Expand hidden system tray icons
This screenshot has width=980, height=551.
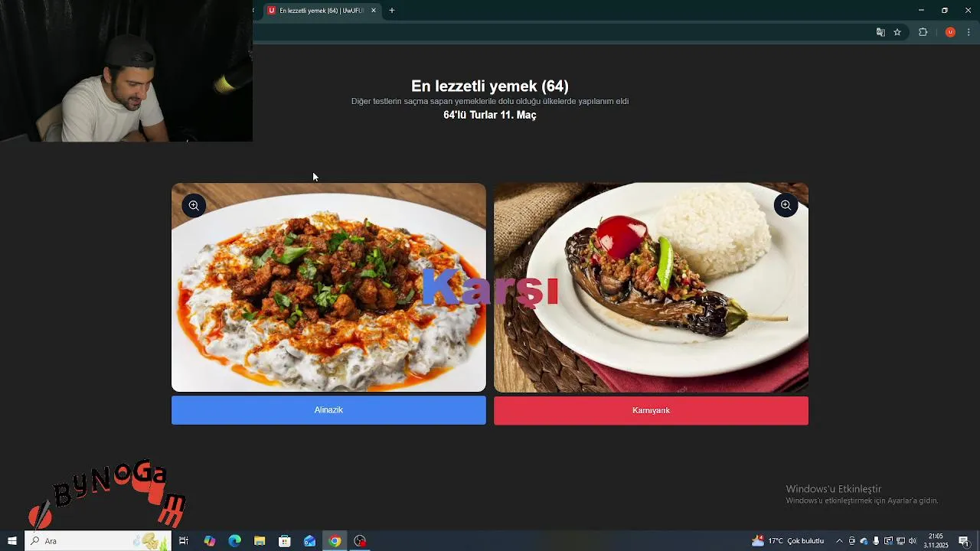click(x=839, y=541)
